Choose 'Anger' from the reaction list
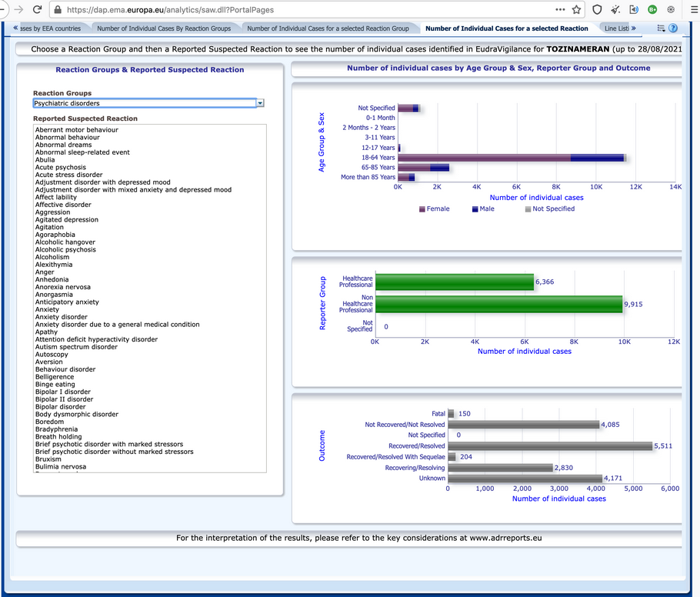This screenshot has height=597, width=700. [x=45, y=272]
